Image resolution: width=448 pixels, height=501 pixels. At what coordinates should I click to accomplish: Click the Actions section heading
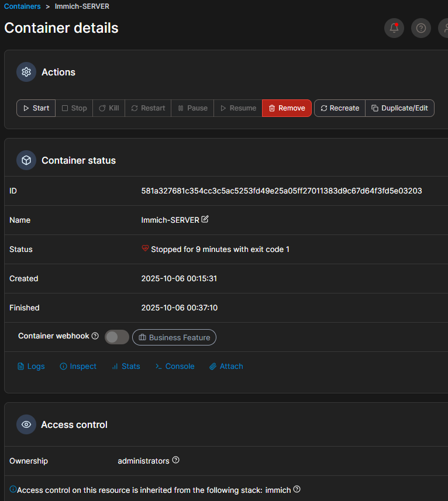58,72
